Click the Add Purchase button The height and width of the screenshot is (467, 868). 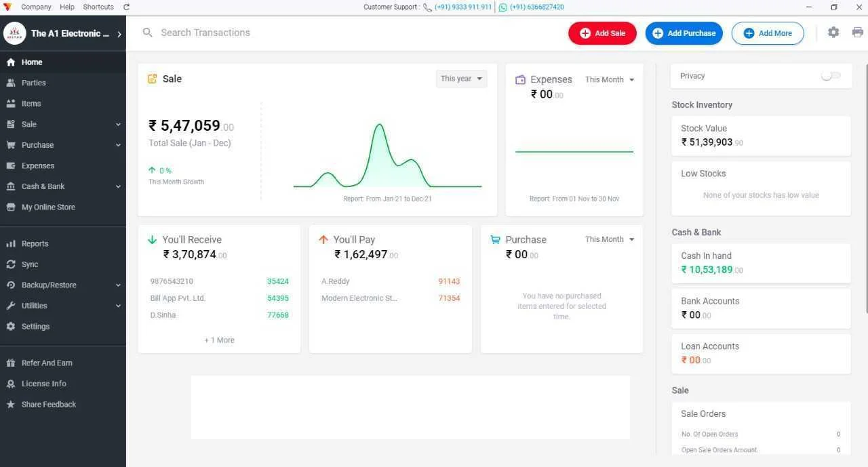pos(684,33)
